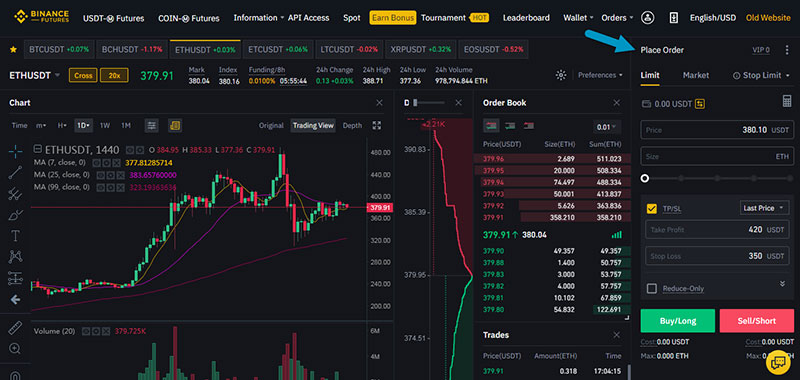Screen dimensions: 800x380
Task: Select the prediction and measurement tool
Action: click(x=15, y=278)
